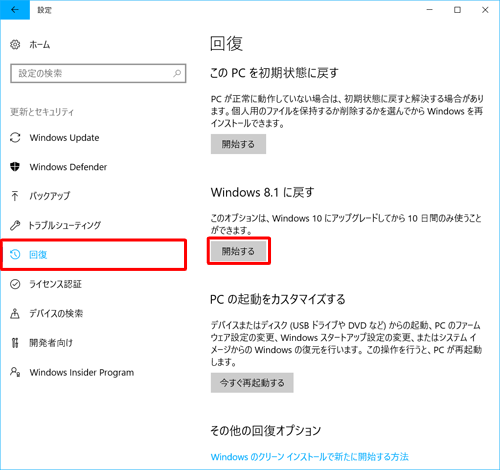Click the developer tools icon

[x=15, y=343]
